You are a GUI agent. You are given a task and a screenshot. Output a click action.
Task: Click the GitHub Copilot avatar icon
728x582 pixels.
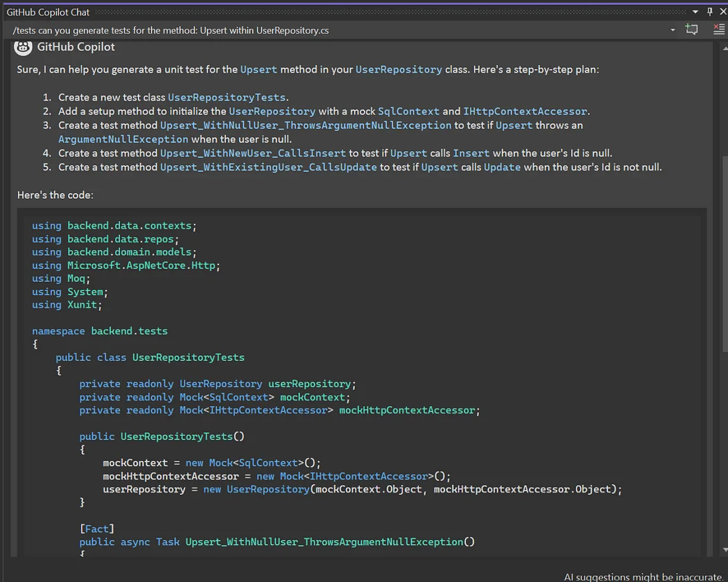[23, 47]
